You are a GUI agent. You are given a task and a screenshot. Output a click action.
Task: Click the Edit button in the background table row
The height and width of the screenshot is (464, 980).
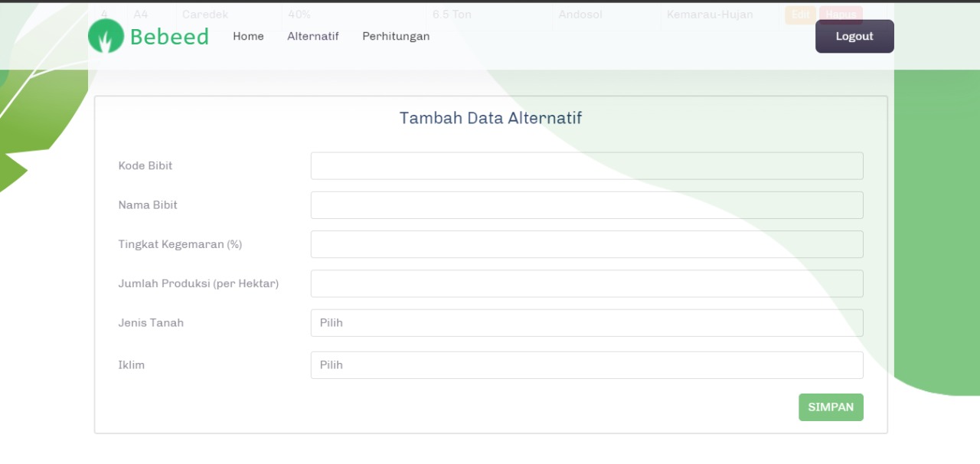point(800,14)
